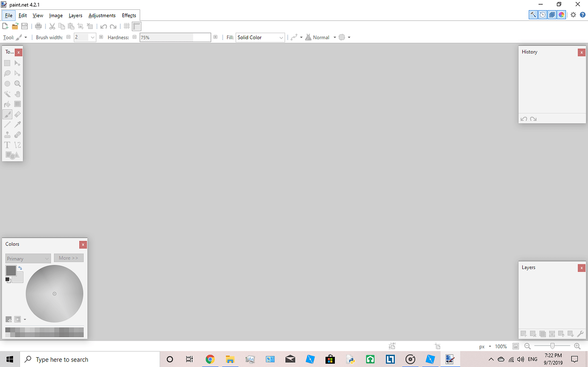The image size is (588, 367).
Task: Open a file using the Open toolbar icon
Action: [15, 26]
